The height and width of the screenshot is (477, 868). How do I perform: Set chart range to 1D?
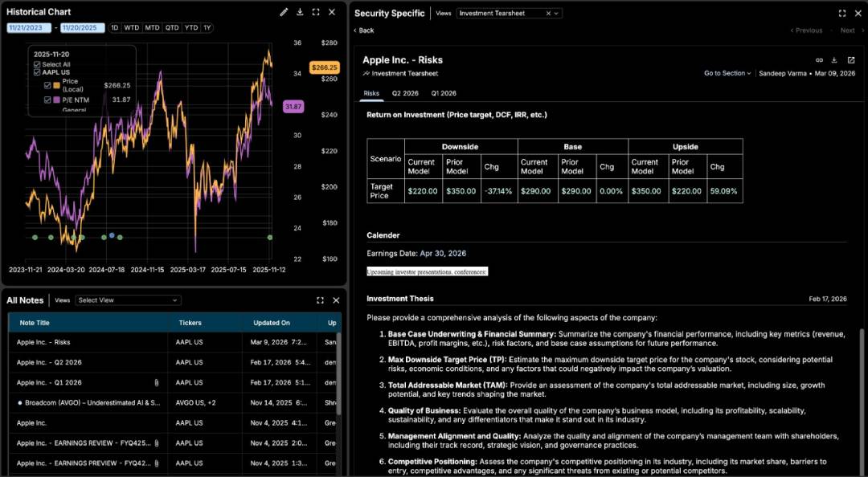[x=115, y=27]
